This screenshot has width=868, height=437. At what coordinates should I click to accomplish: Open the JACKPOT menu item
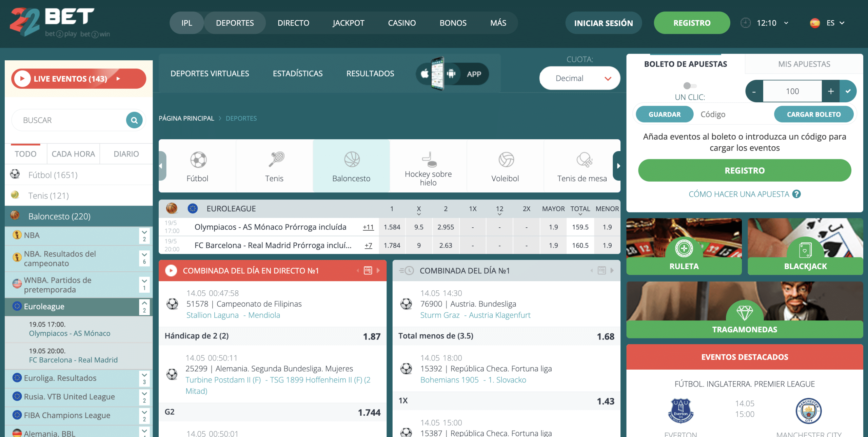tap(348, 23)
